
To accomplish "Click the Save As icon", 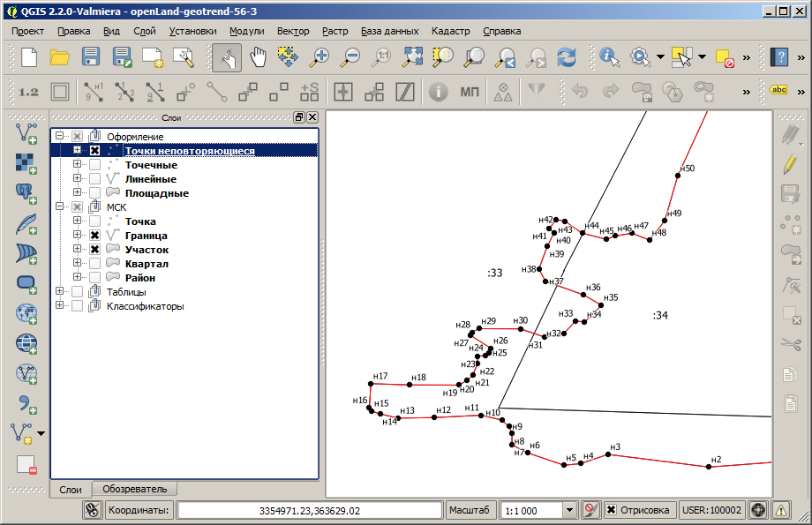I will point(122,57).
